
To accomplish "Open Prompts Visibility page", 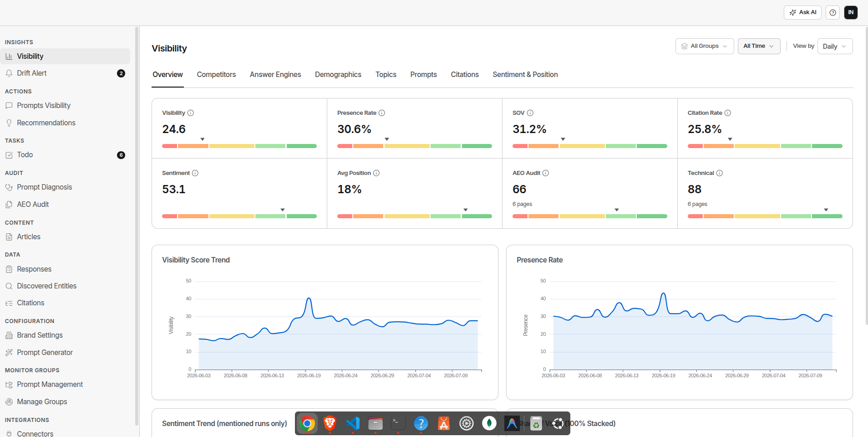I will click(65, 106).
